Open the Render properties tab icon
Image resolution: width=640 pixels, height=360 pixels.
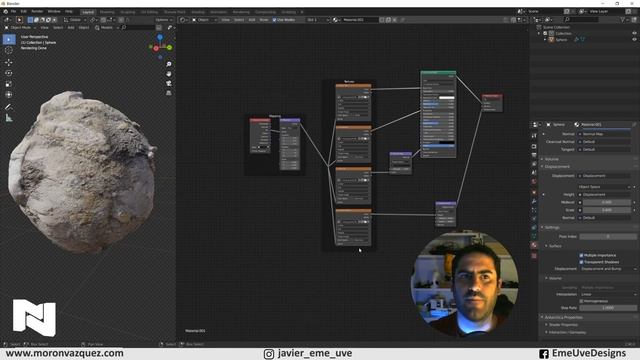click(x=534, y=146)
